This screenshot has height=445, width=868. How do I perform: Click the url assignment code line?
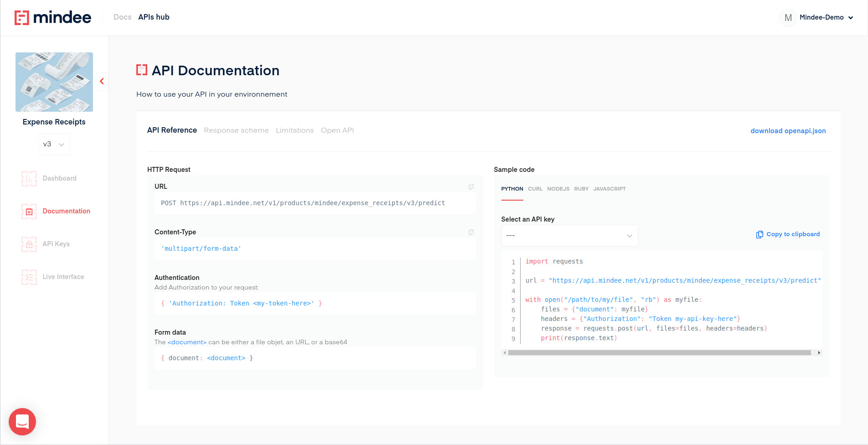pyautogui.click(x=673, y=281)
